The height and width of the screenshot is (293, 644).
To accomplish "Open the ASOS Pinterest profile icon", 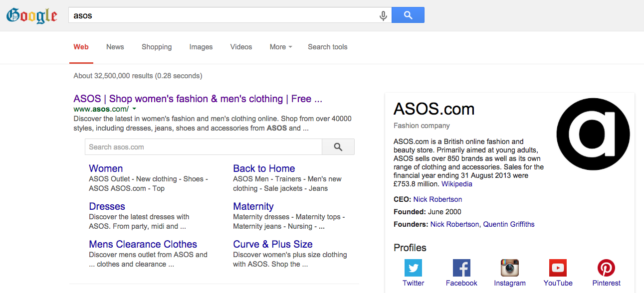I will [x=607, y=268].
